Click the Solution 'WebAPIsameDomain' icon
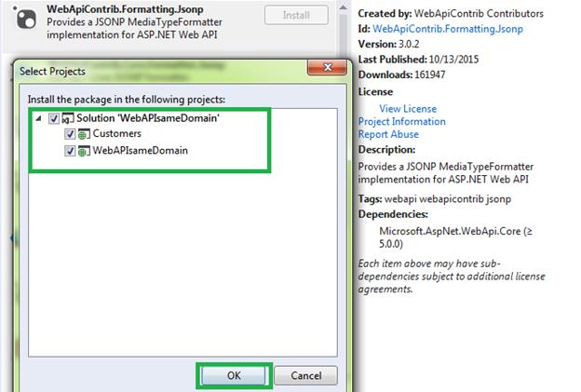Image resolution: width=581 pixels, height=392 pixels. (x=68, y=118)
